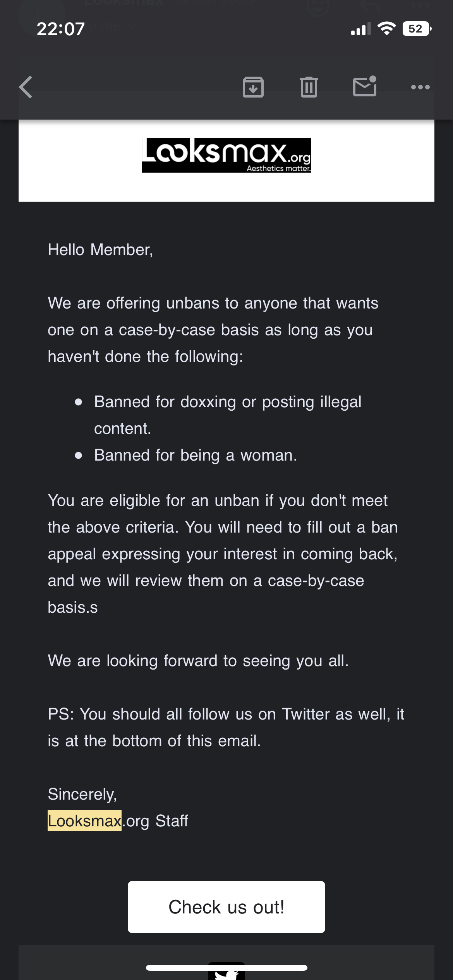This screenshot has width=453, height=980.
Task: Tap the Sincerely sign-off line
Action: coord(82,794)
